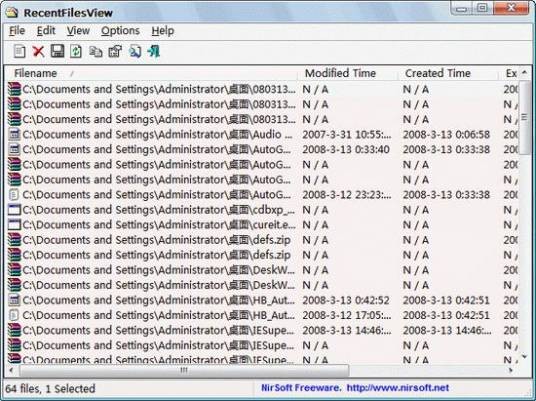The height and width of the screenshot is (401, 536).
Task: Refresh the file list with green arrows icon
Action: click(x=76, y=52)
